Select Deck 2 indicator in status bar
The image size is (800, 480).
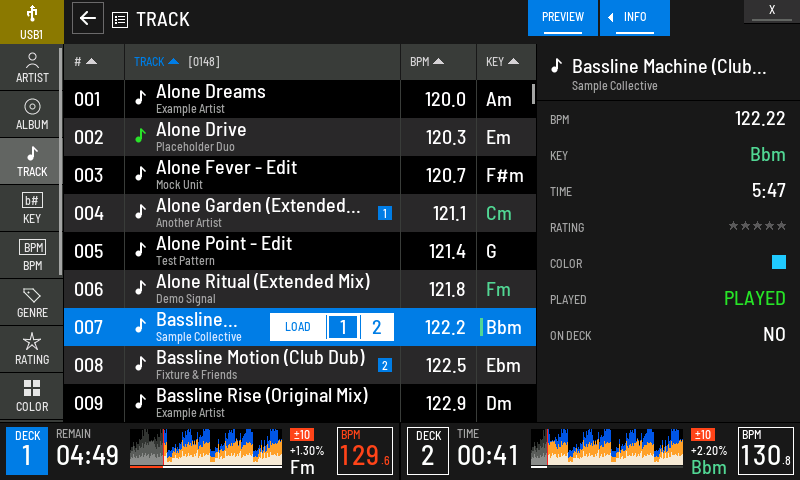(x=428, y=451)
